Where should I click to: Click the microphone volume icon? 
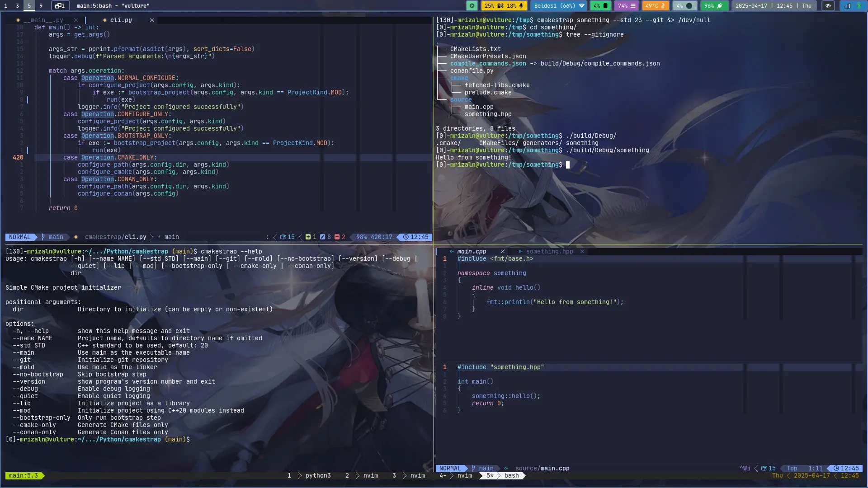(521, 6)
